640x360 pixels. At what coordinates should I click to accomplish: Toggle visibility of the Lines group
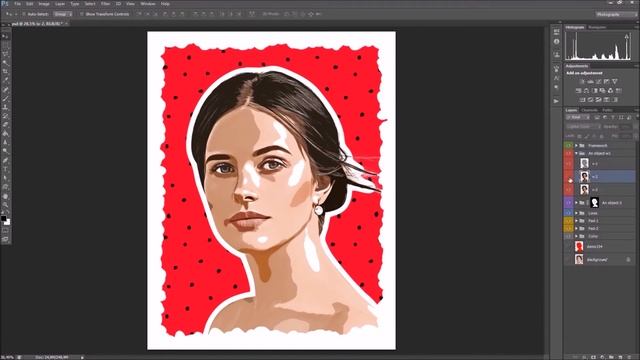pos(568,213)
